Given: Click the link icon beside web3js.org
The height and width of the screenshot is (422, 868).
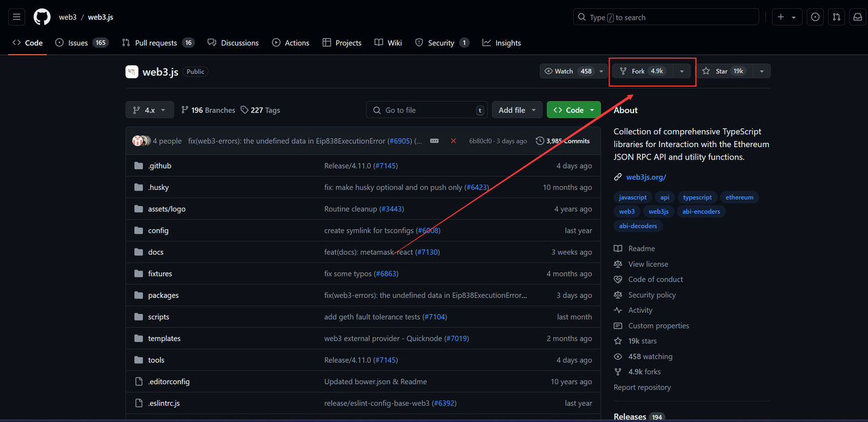Looking at the screenshot, I should pyautogui.click(x=618, y=177).
